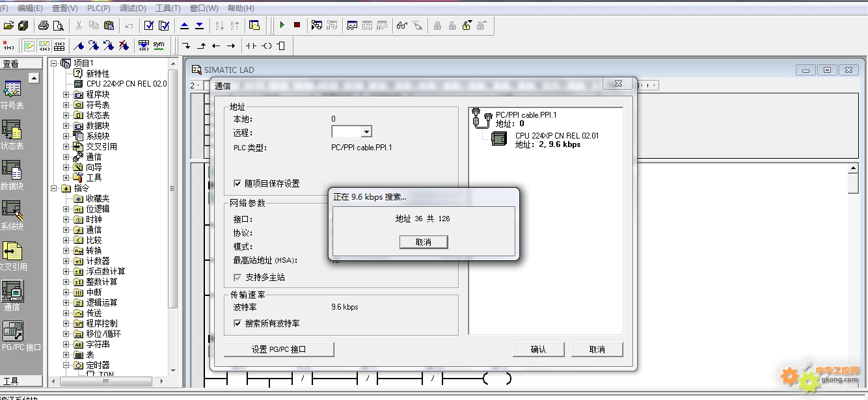Collapse the 项目1 tree root
The height and width of the screenshot is (400, 868).
pos(54,63)
